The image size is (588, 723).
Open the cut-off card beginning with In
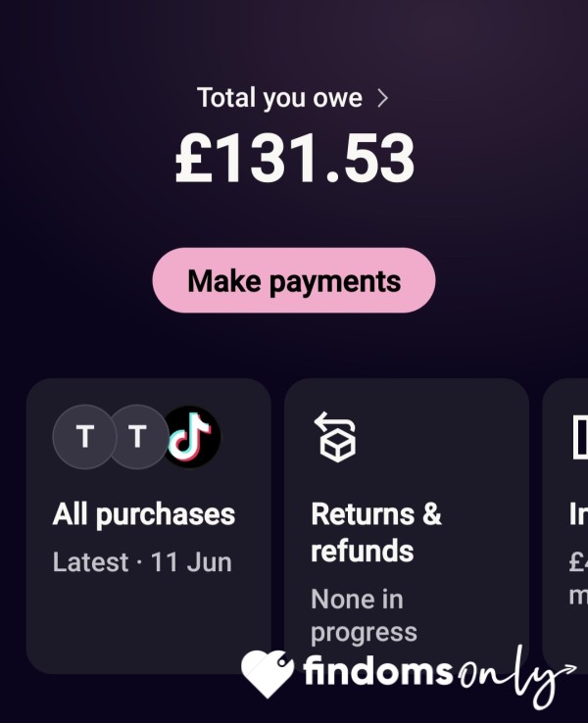[578, 514]
